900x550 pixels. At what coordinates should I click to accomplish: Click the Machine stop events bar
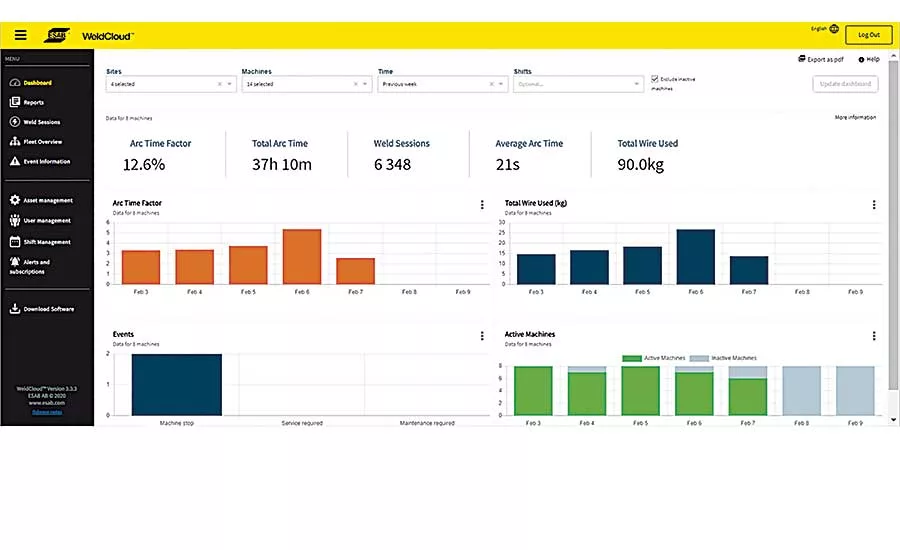pos(177,385)
